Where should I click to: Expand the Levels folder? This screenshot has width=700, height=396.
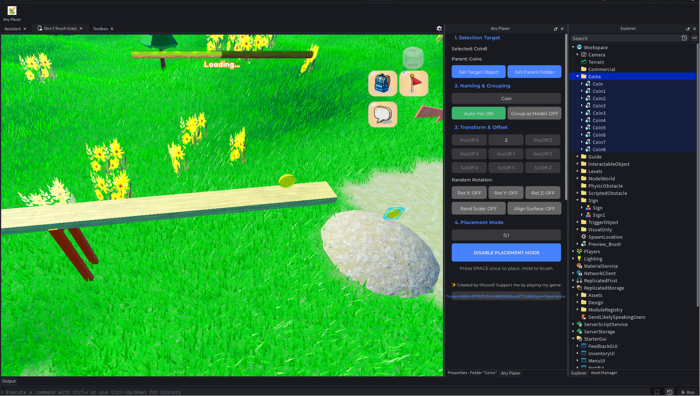[x=578, y=171]
